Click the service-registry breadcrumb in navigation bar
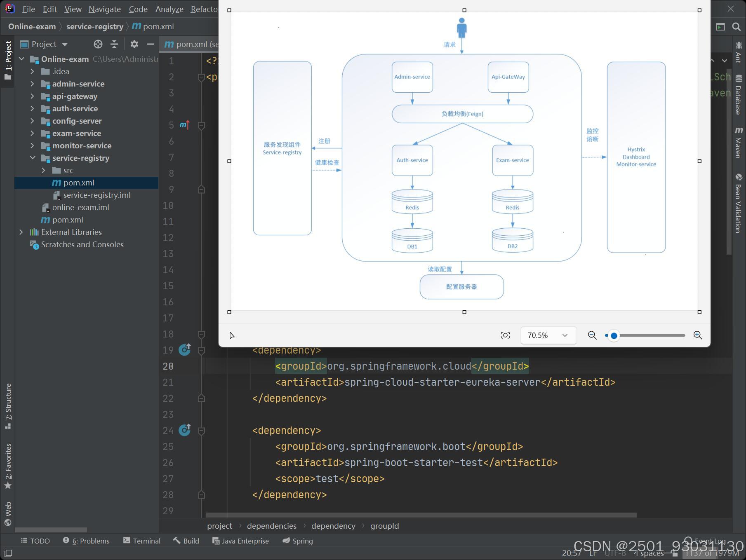Image resolution: width=746 pixels, height=560 pixels. point(95,27)
